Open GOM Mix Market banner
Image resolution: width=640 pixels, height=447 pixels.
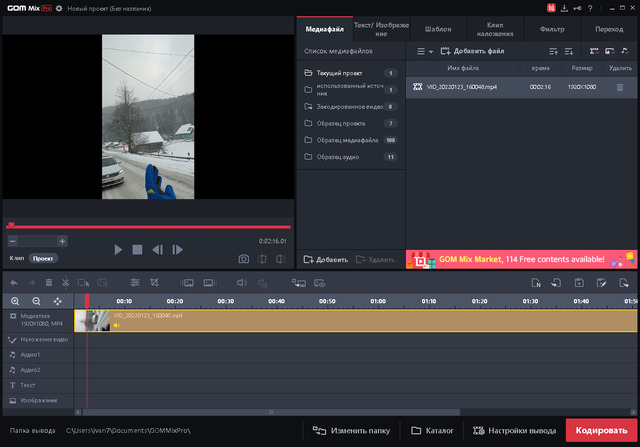point(521,259)
